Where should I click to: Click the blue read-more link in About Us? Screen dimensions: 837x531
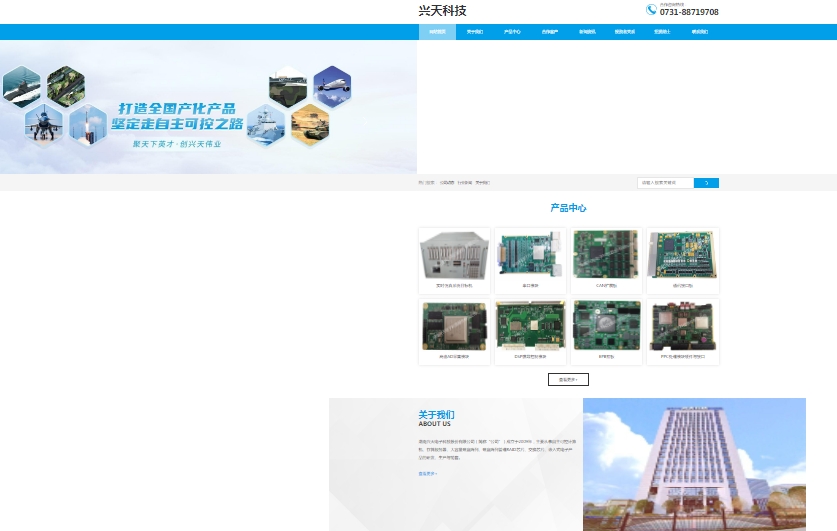pyautogui.click(x=428, y=473)
